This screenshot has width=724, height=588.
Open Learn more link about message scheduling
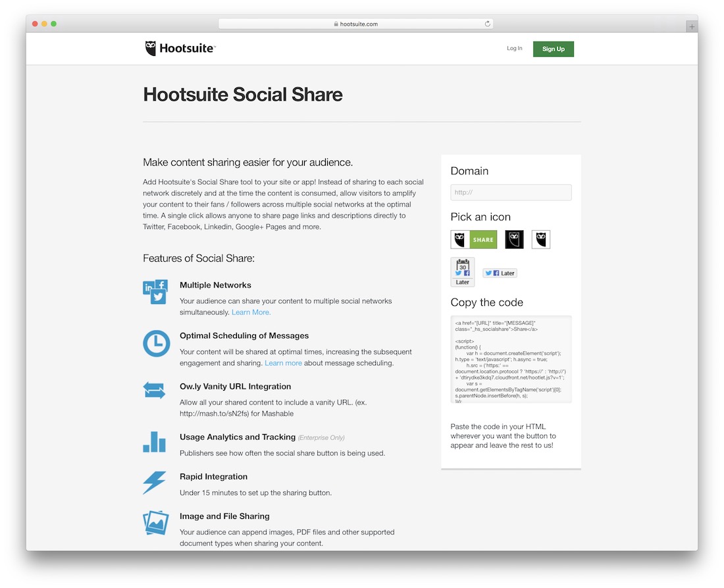pyautogui.click(x=283, y=363)
